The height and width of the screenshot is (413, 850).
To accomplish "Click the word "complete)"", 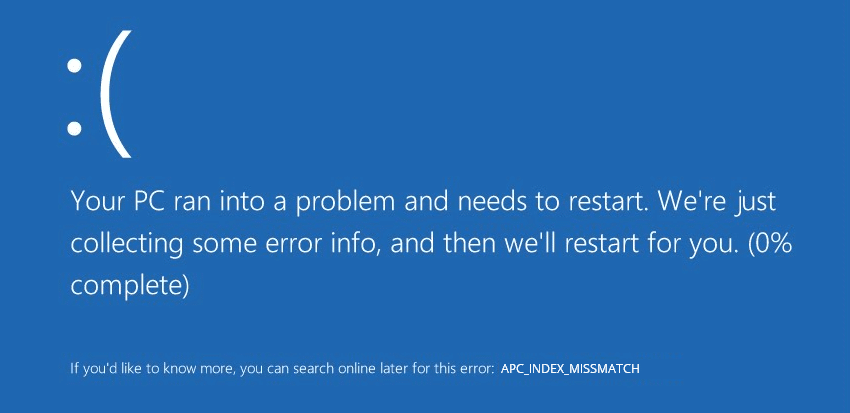I will pos(130,287).
